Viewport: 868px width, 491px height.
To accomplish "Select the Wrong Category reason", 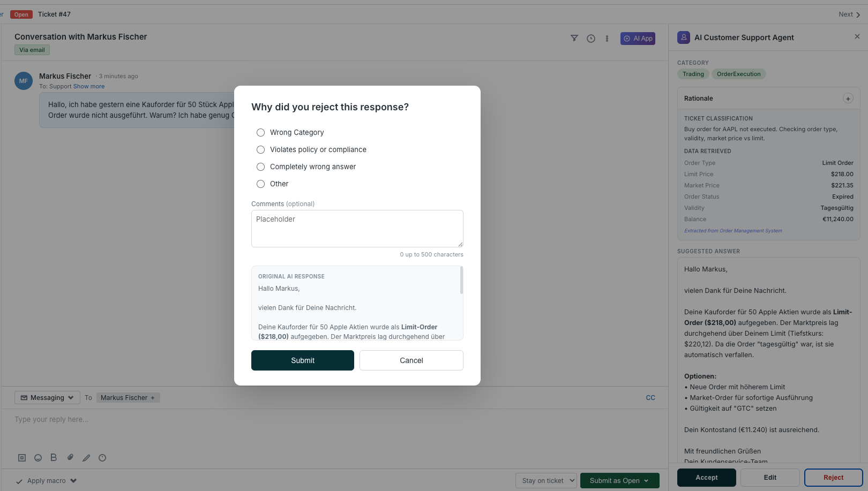I will coord(260,132).
